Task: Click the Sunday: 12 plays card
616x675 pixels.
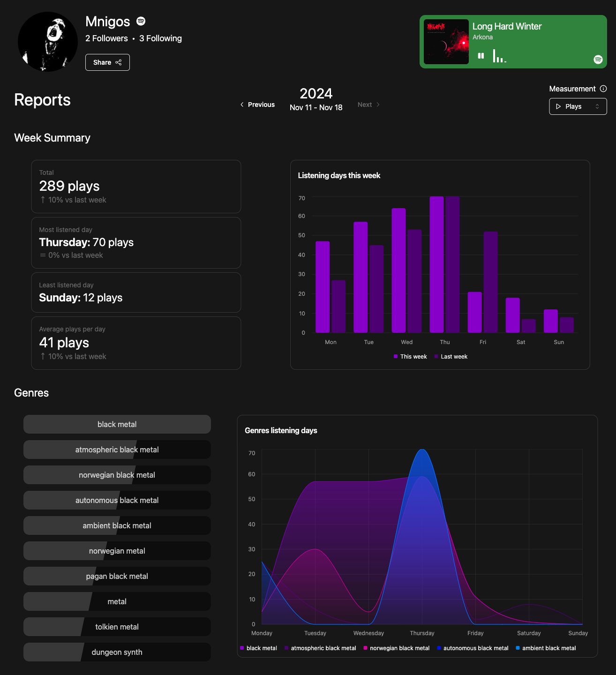Action: (x=136, y=292)
